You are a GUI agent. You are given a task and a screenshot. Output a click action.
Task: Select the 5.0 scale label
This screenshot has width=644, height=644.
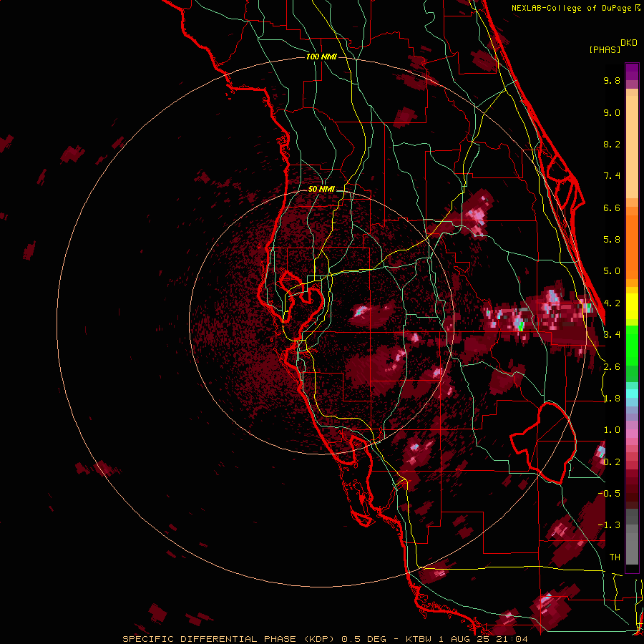pos(612,271)
